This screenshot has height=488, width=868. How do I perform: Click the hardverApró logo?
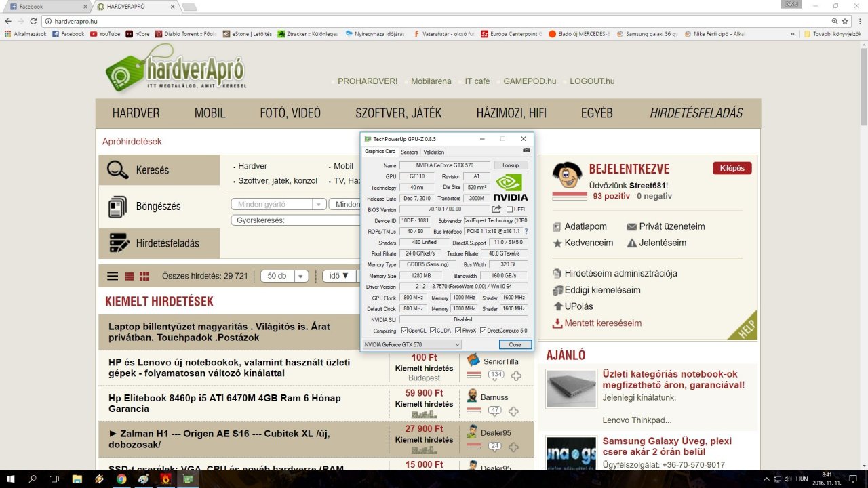coord(176,68)
